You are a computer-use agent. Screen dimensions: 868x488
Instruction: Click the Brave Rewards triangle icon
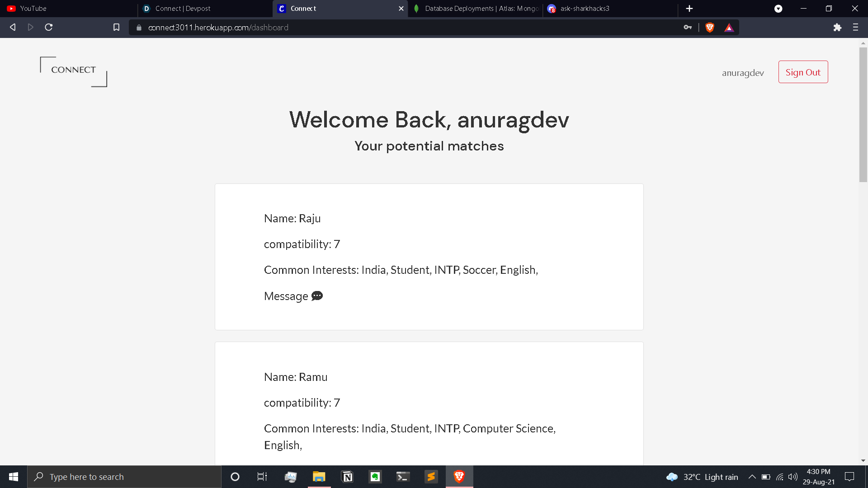729,28
